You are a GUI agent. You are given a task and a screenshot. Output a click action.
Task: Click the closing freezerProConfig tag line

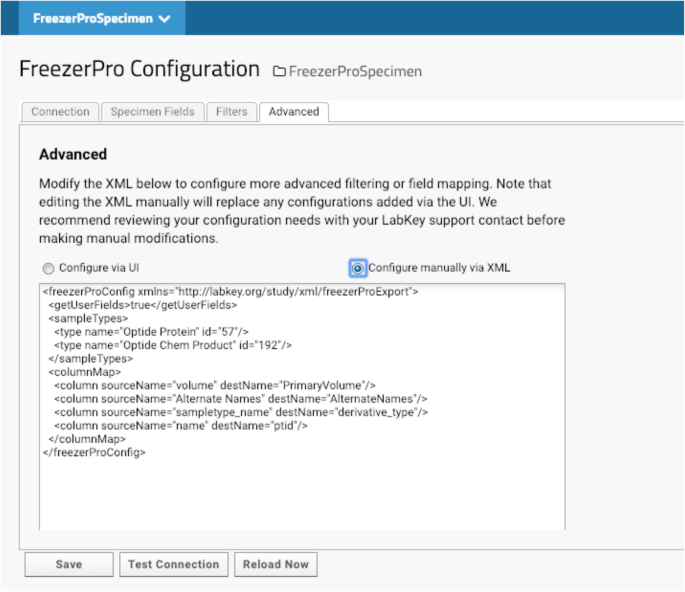94,453
